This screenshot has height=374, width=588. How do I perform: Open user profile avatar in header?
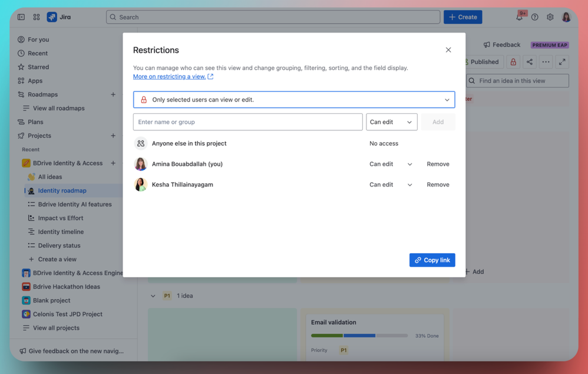point(566,17)
